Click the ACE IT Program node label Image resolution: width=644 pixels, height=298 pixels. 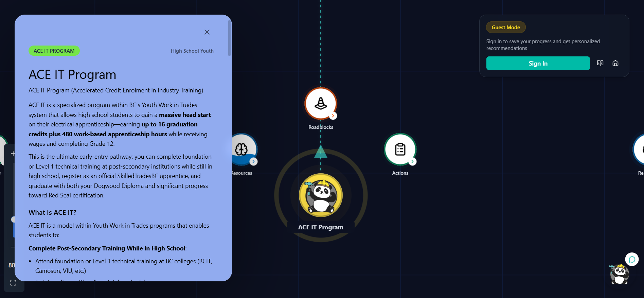tap(321, 227)
